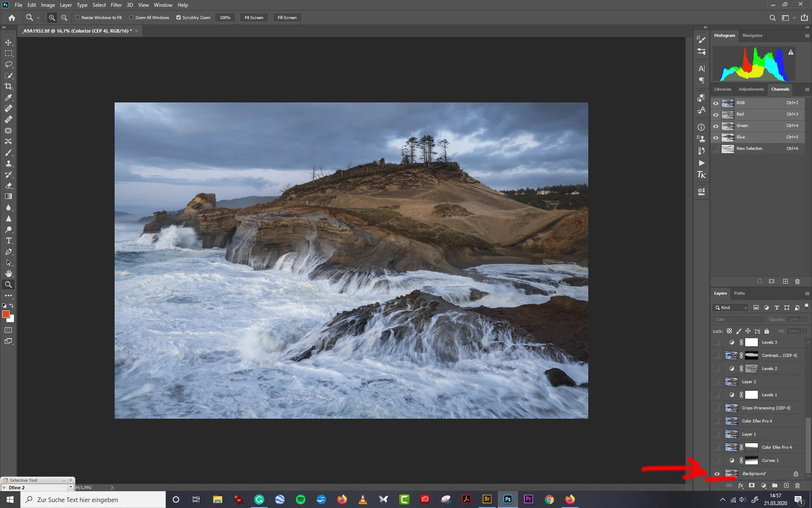This screenshot has width=812, height=508.
Task: Hide the Red channel visibility
Action: (716, 114)
